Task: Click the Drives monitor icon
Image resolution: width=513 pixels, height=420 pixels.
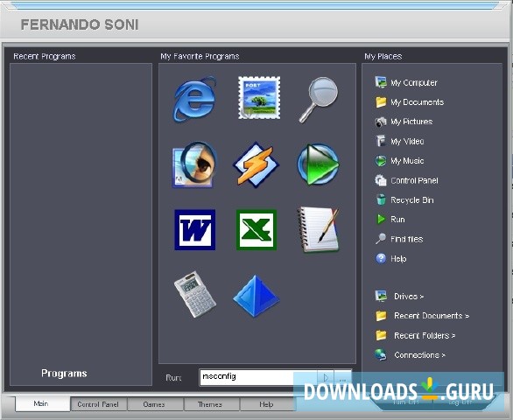Action: (381, 296)
